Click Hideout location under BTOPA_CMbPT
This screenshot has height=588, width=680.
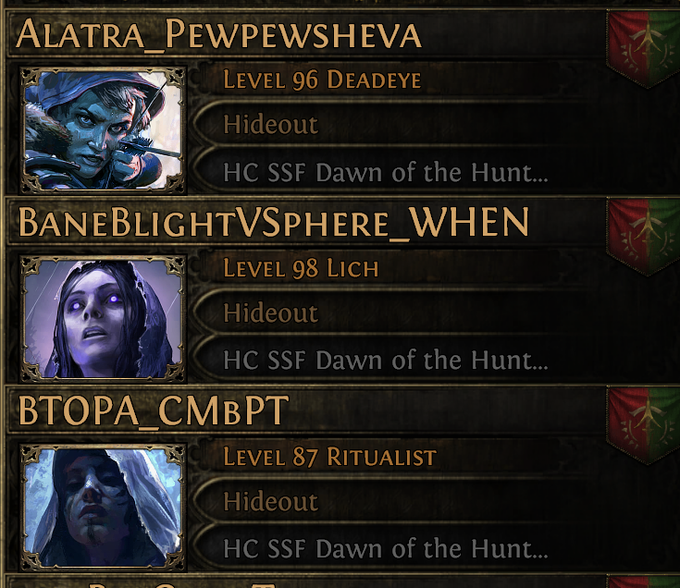[x=271, y=501]
